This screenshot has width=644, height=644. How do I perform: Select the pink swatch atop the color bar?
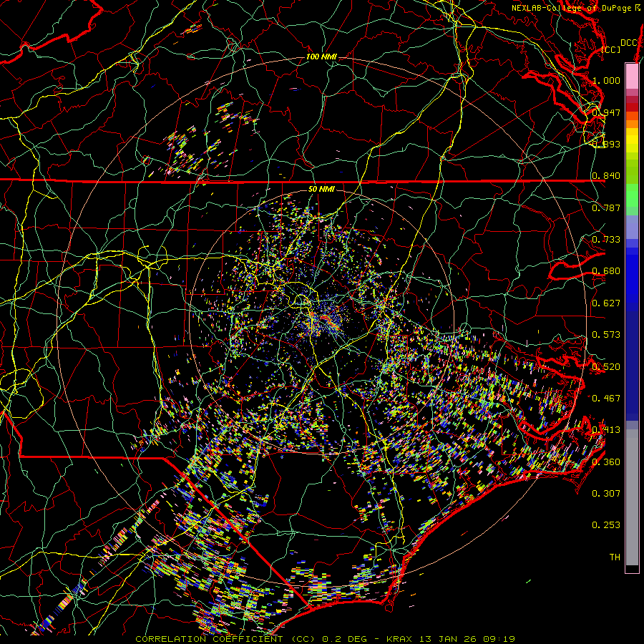tap(632, 75)
